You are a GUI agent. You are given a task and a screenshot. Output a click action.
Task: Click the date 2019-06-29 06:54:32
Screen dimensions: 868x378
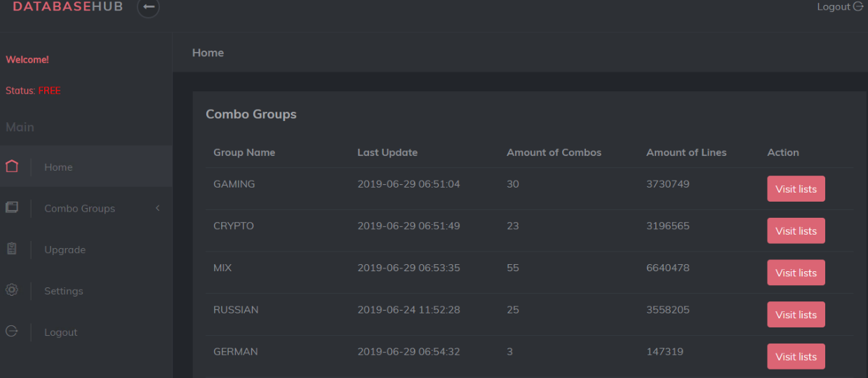(x=408, y=351)
